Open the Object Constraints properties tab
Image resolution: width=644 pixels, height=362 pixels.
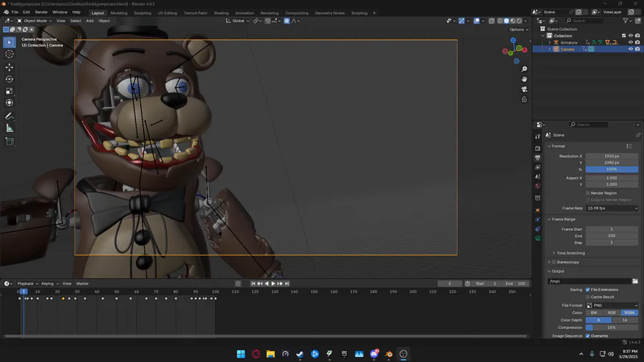537,229
